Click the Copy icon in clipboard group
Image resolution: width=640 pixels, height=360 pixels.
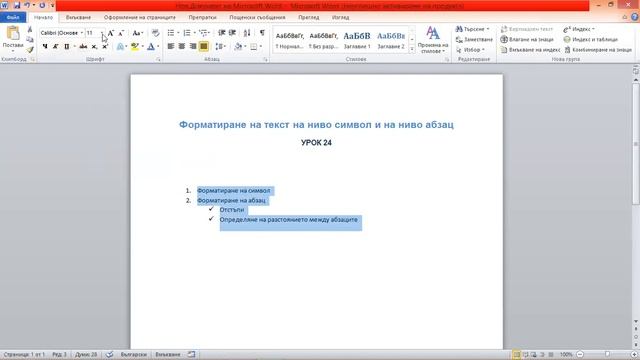pyautogui.click(x=30, y=40)
